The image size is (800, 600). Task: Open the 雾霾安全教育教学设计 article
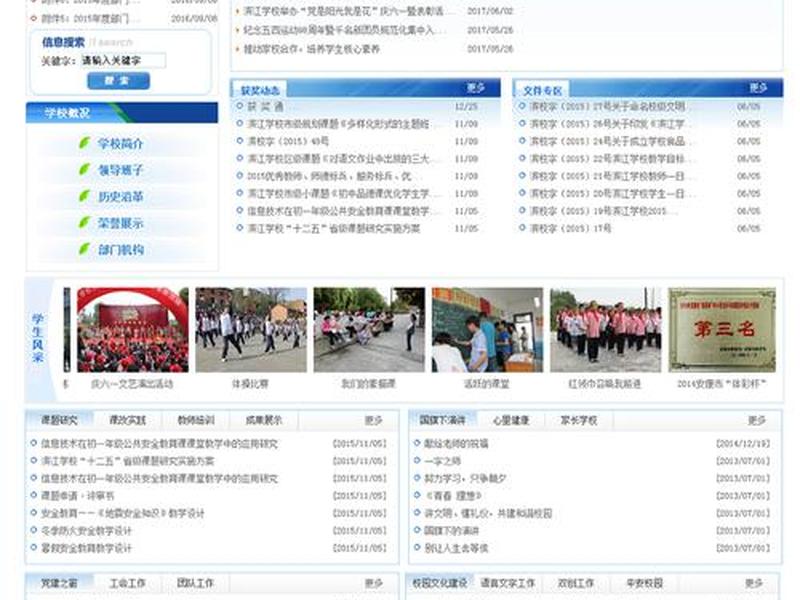[86, 548]
